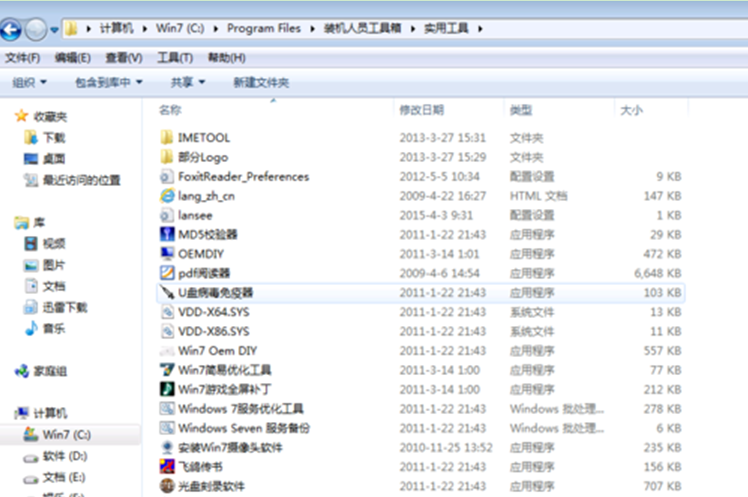The width and height of the screenshot is (748, 497).
Task: Select Win7 (C:) in the address path
Action: pyautogui.click(x=180, y=29)
